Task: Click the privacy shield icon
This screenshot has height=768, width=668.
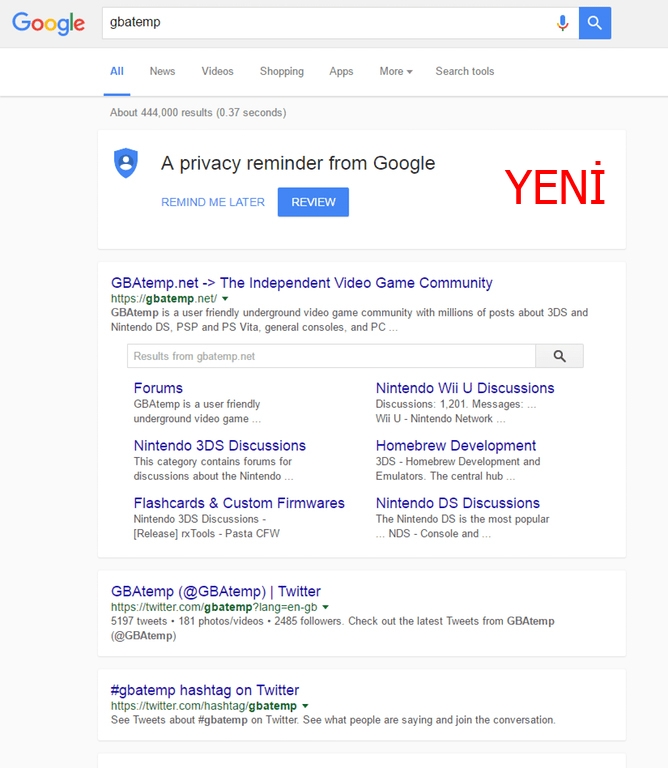Action: [x=125, y=162]
